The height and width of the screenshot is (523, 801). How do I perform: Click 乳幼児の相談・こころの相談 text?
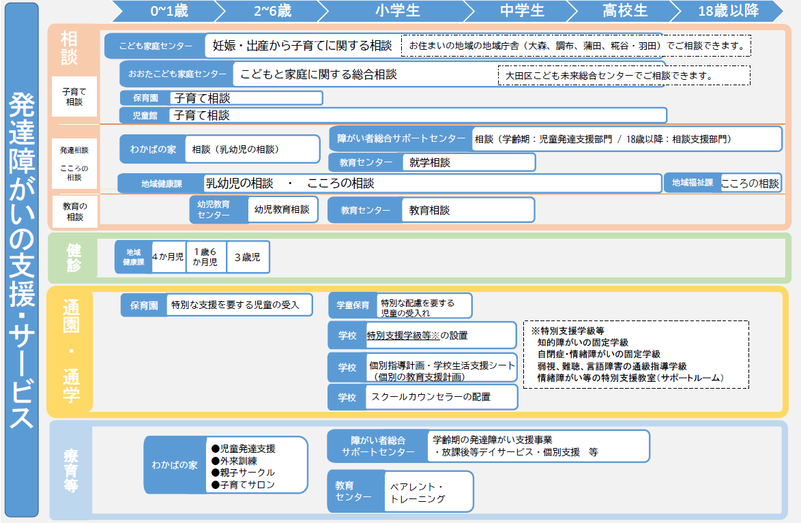[290, 183]
